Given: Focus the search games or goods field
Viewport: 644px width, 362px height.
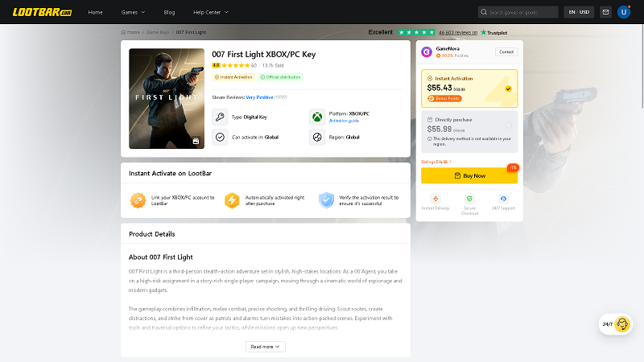Looking at the screenshot, I should [518, 12].
